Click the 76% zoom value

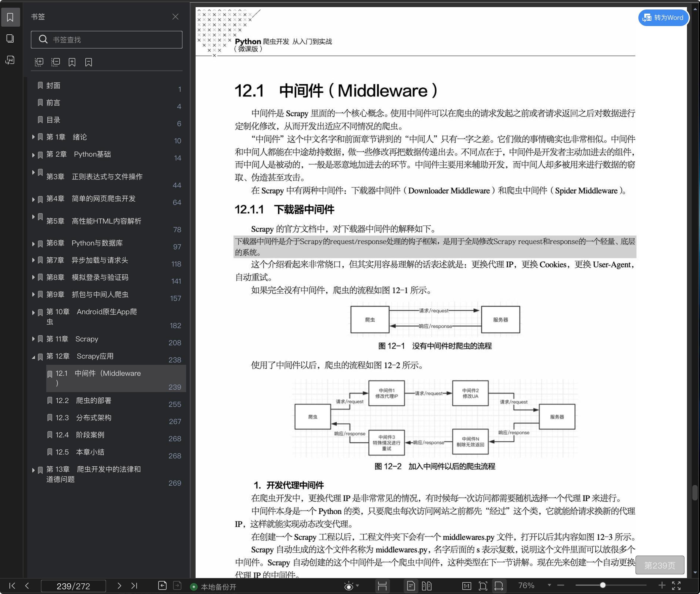coord(526,586)
